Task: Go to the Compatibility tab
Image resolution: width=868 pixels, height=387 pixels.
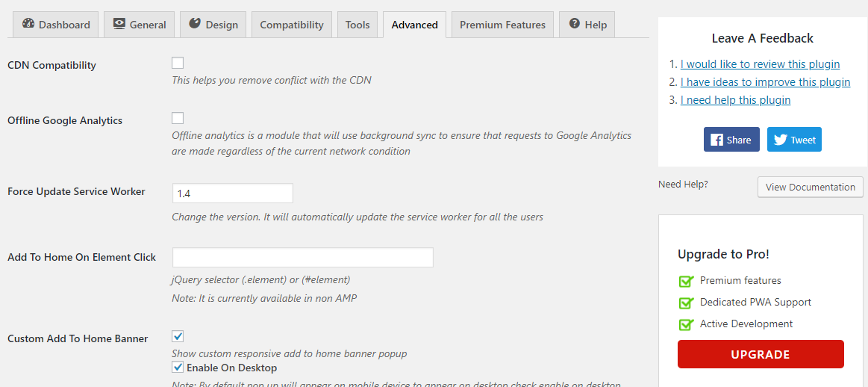Action: click(292, 25)
